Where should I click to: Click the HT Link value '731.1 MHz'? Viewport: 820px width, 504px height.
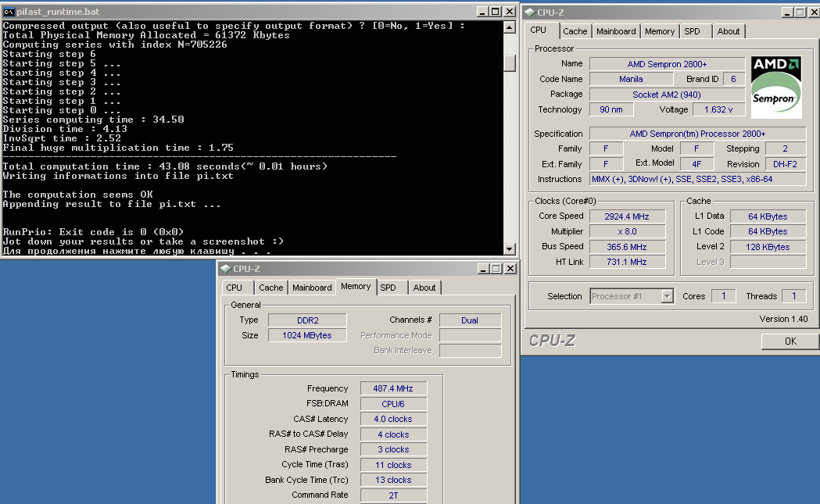tap(627, 262)
